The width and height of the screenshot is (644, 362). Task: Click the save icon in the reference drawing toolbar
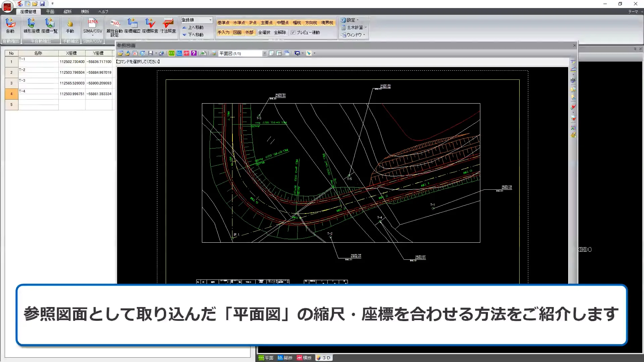tap(151, 53)
